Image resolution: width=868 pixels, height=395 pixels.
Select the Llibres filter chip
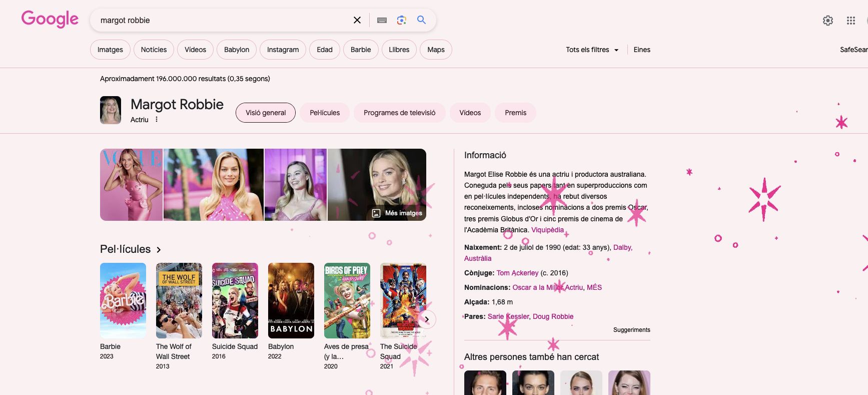[399, 50]
